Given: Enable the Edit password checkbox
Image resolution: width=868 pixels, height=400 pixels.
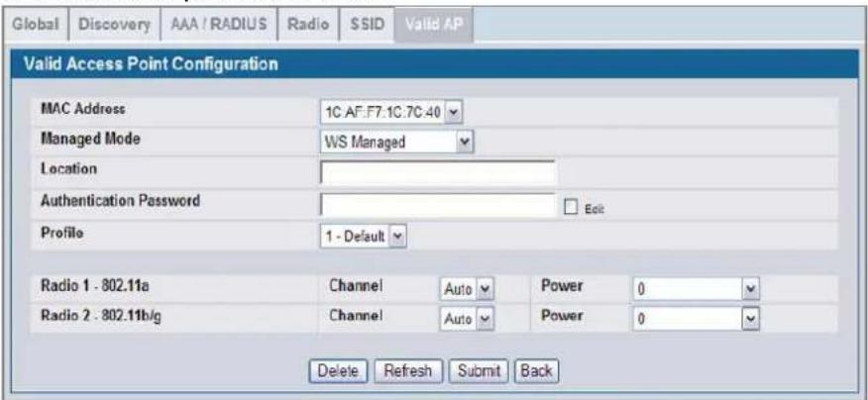Looking at the screenshot, I should click(569, 208).
